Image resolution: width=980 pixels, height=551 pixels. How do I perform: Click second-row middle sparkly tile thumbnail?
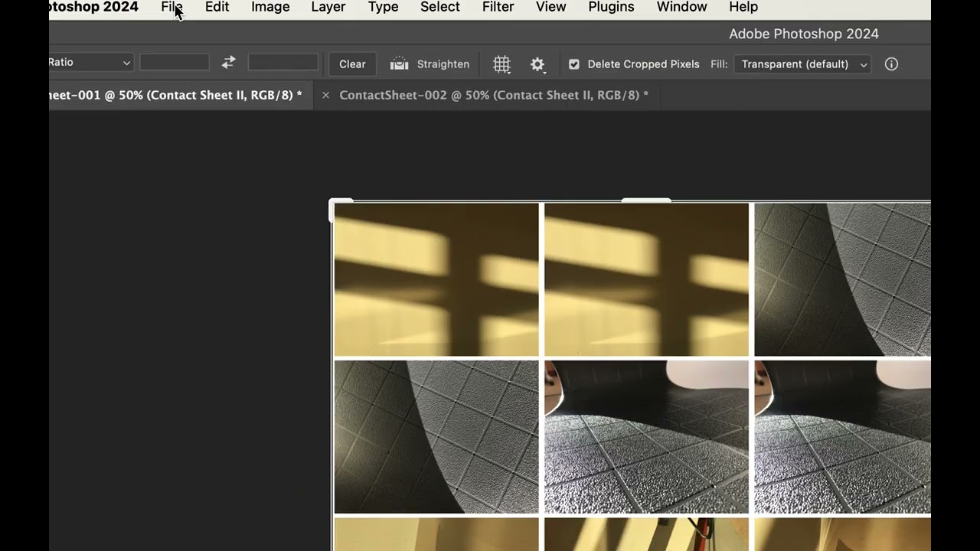pyautogui.click(x=646, y=437)
